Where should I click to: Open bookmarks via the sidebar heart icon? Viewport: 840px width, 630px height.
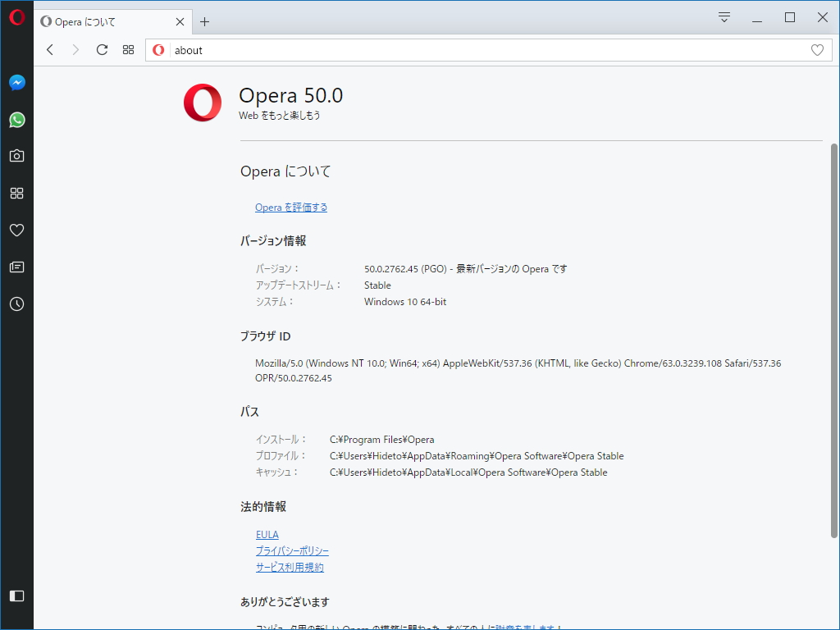point(16,230)
